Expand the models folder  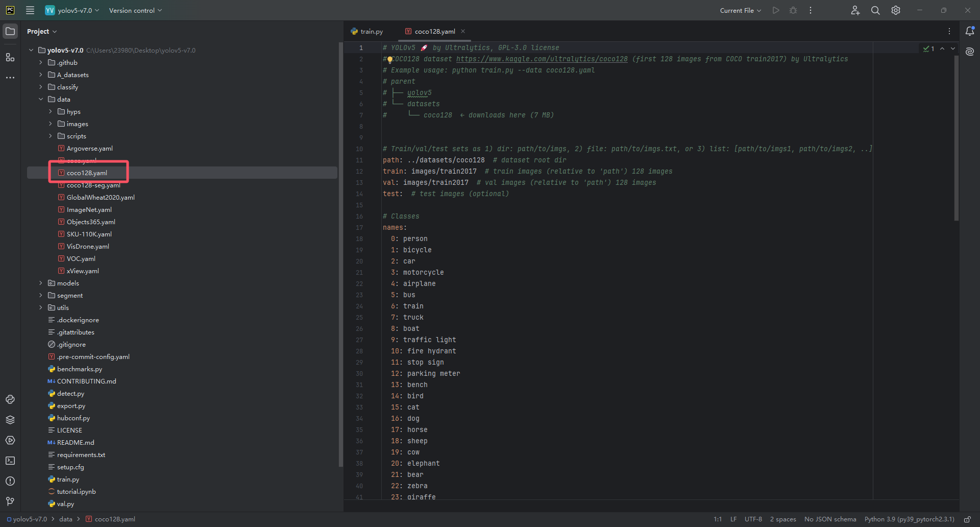click(x=41, y=283)
